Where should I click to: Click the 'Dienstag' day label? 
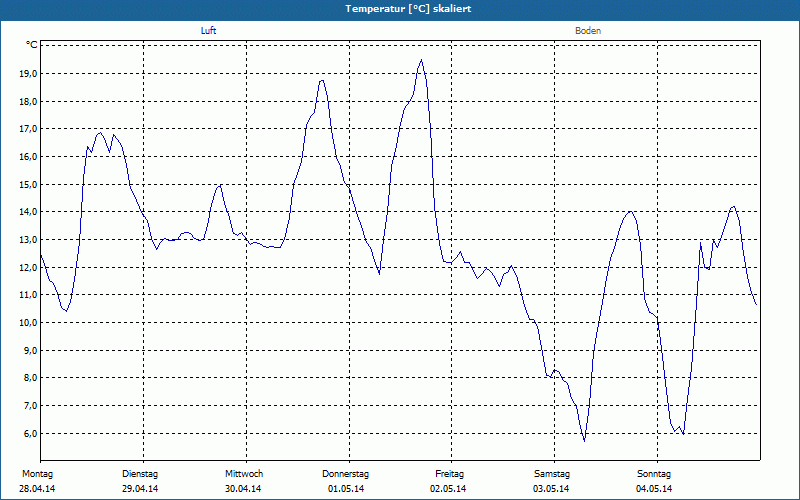[140, 474]
